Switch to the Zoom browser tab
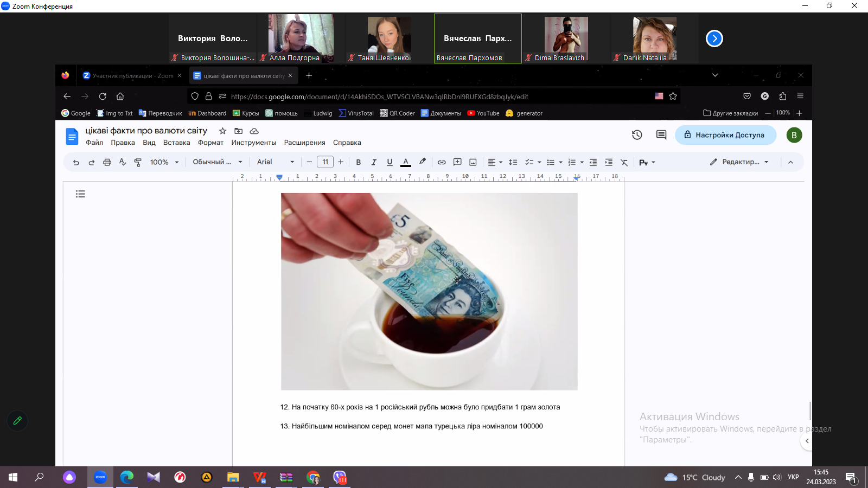This screenshot has height=488, width=868. (132, 76)
